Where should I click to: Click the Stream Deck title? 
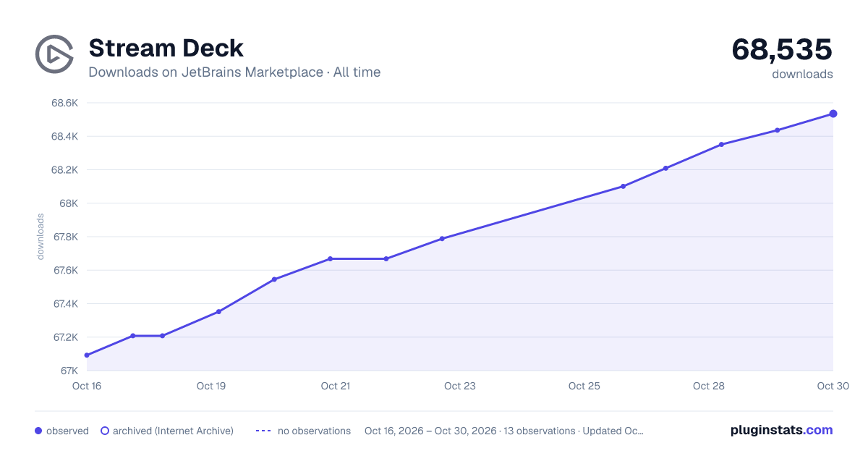click(x=166, y=48)
